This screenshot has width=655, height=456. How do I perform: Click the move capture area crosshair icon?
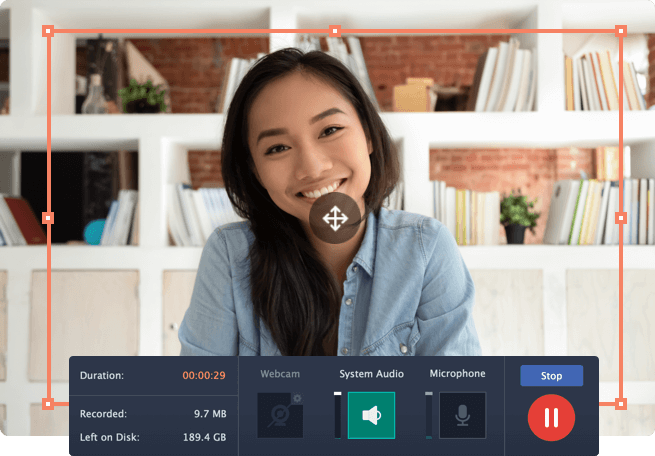(335, 218)
